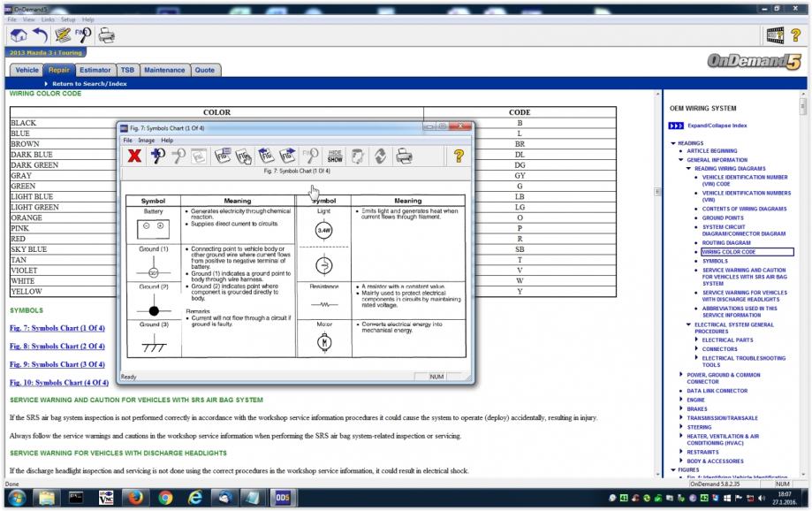This screenshot has height=511, width=812.
Task: Select GROUND POINTS in the index tree
Action: (x=723, y=217)
